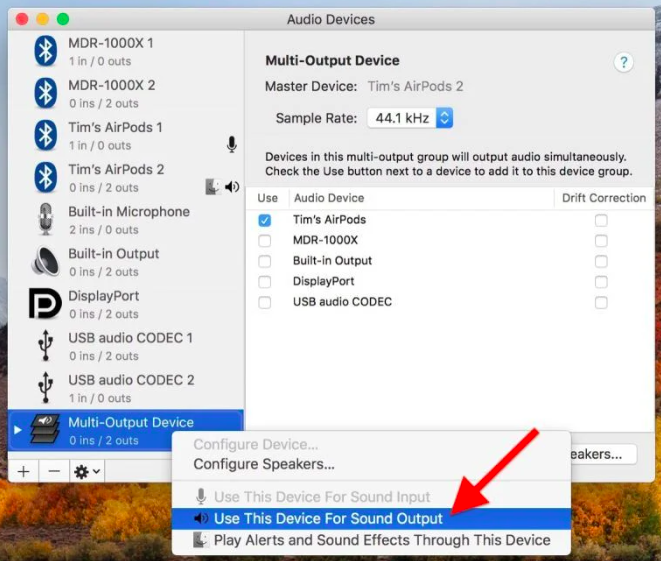Select Built-in Microphone in sidebar

coord(126,220)
